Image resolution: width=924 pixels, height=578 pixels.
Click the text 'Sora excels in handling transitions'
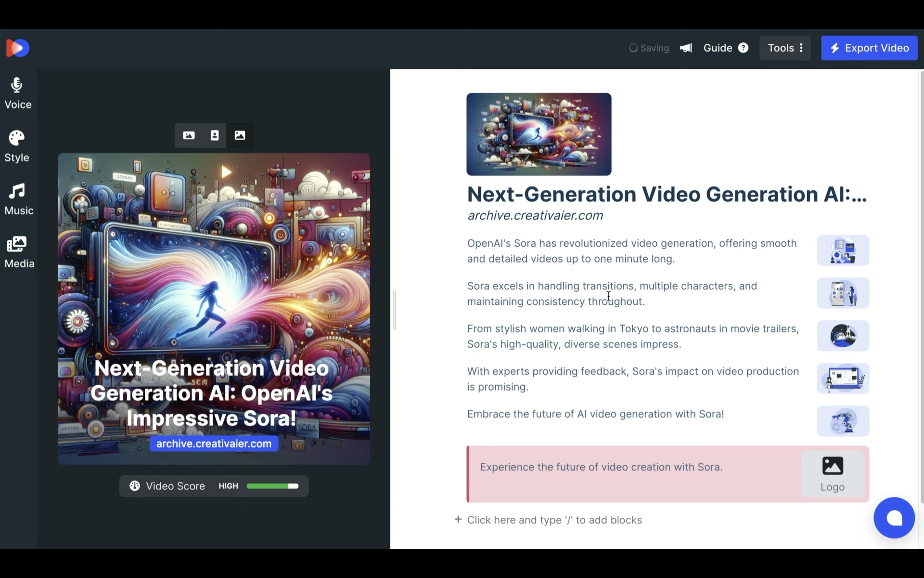pos(550,286)
